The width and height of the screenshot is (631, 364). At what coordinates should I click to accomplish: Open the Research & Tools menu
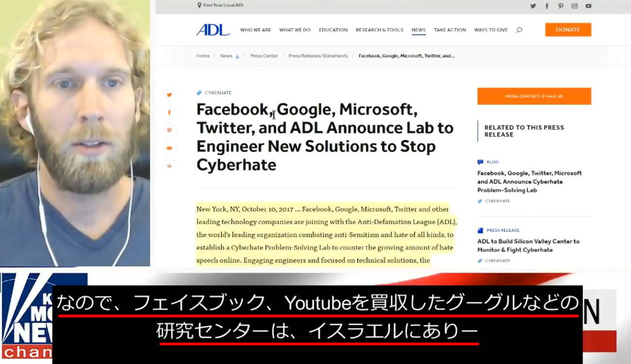pyautogui.click(x=380, y=30)
